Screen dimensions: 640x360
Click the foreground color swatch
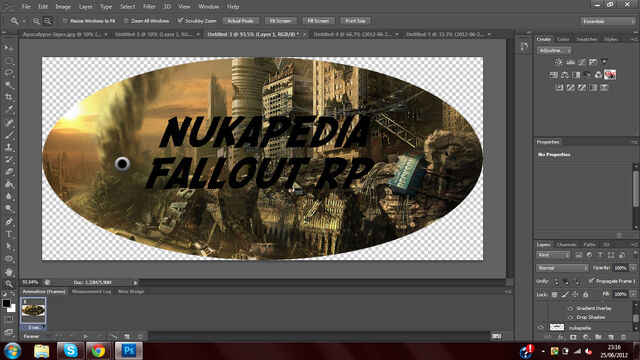click(6, 303)
